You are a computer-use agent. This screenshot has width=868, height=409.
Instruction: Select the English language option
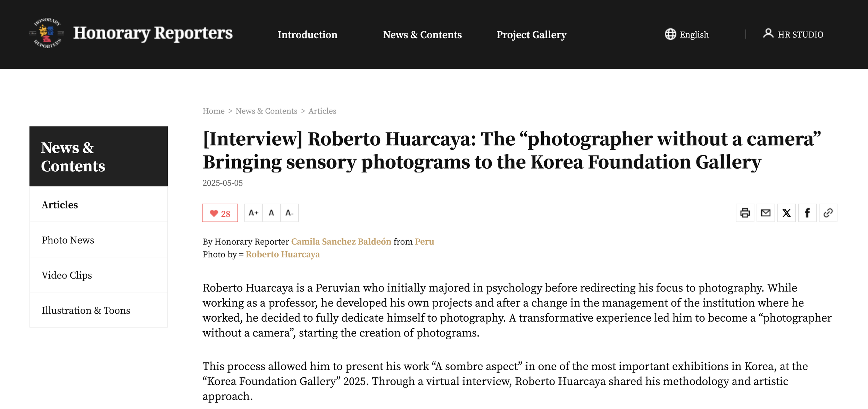[x=694, y=35]
